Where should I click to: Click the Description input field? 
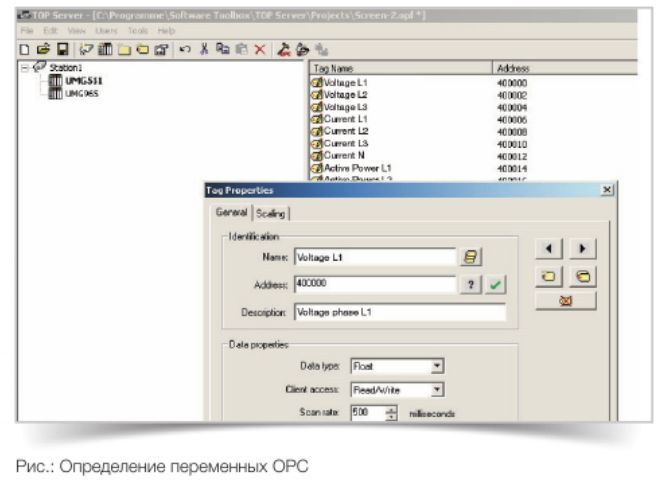coord(399,311)
